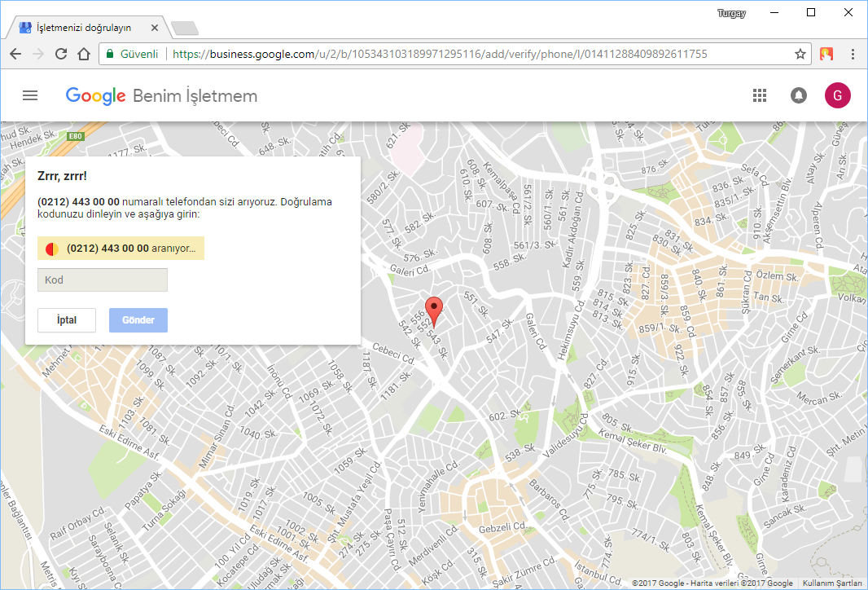Reload the page

(x=61, y=54)
